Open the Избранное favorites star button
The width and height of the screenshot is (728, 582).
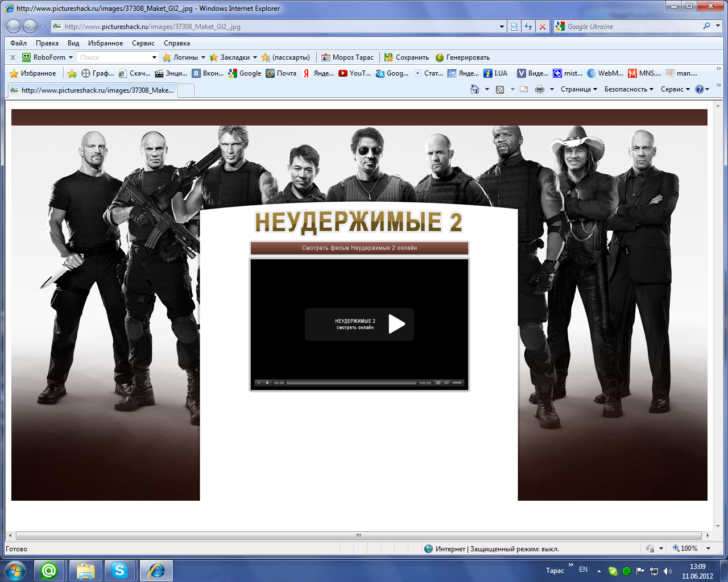tap(33, 73)
